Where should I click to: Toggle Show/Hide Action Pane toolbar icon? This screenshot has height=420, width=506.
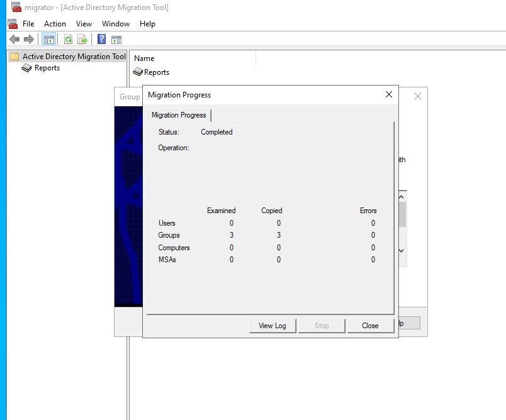pyautogui.click(x=116, y=40)
